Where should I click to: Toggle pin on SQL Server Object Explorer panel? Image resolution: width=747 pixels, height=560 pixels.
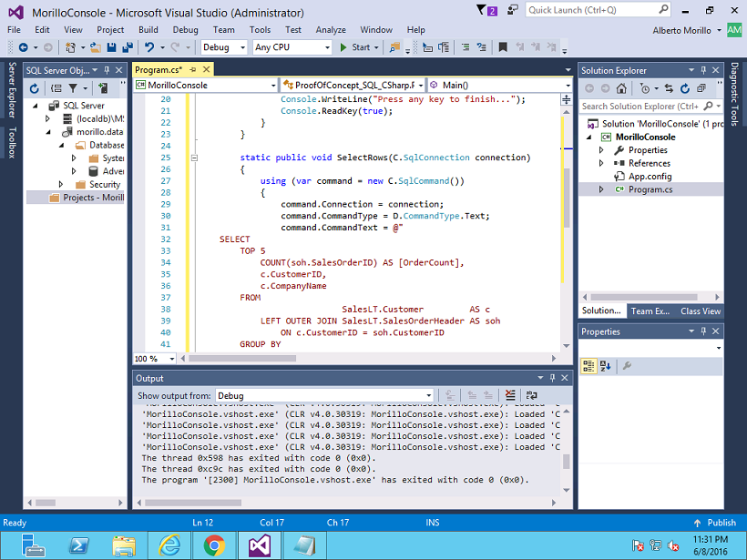point(107,70)
